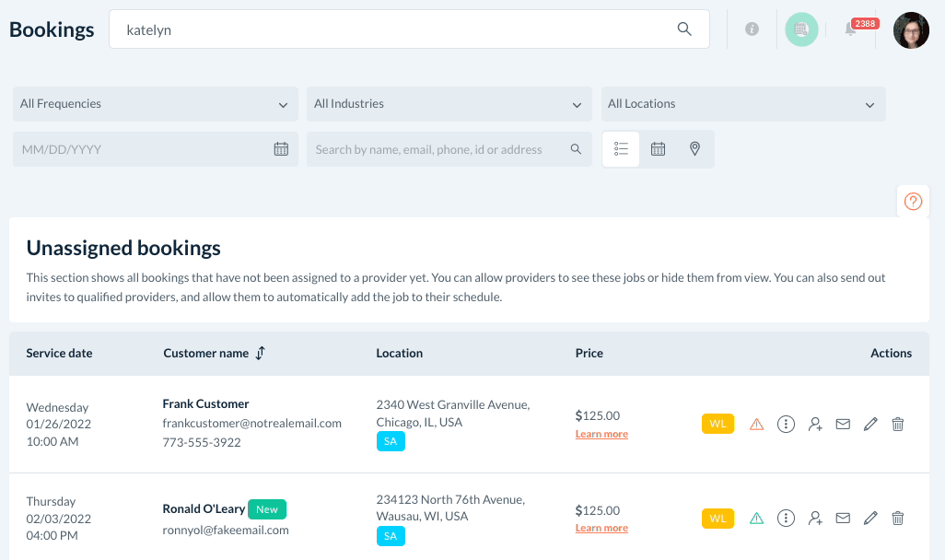Click the orange help question mark icon
Screen dimensions: 945x560
point(913,201)
